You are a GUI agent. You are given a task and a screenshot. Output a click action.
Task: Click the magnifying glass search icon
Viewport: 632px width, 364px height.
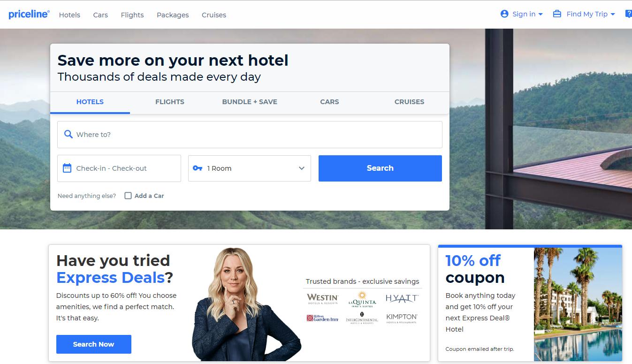click(68, 134)
